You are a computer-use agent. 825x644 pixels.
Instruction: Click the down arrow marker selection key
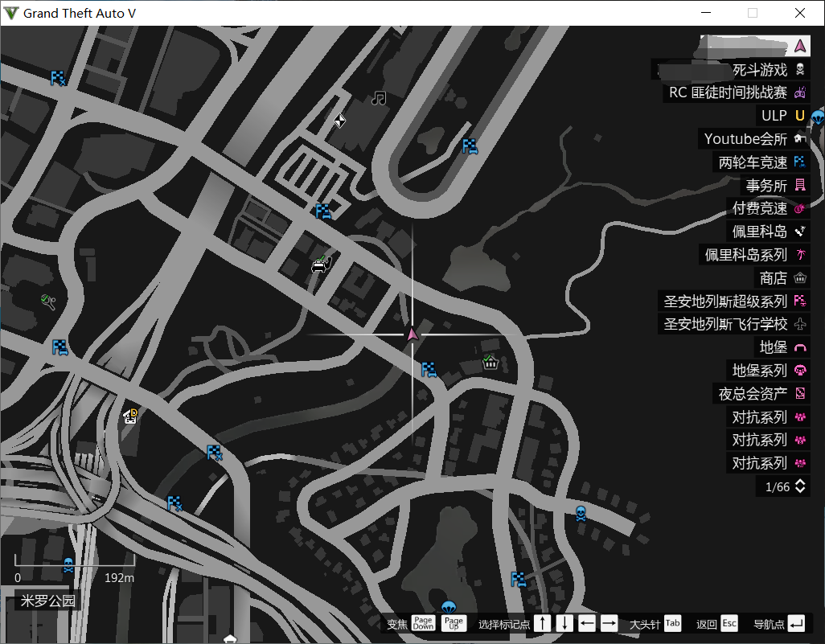coord(564,623)
